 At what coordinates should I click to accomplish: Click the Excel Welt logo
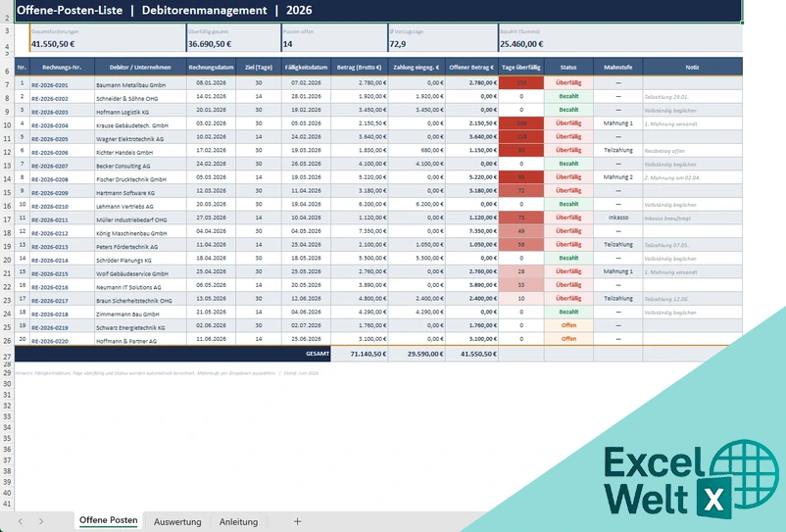coord(692,479)
